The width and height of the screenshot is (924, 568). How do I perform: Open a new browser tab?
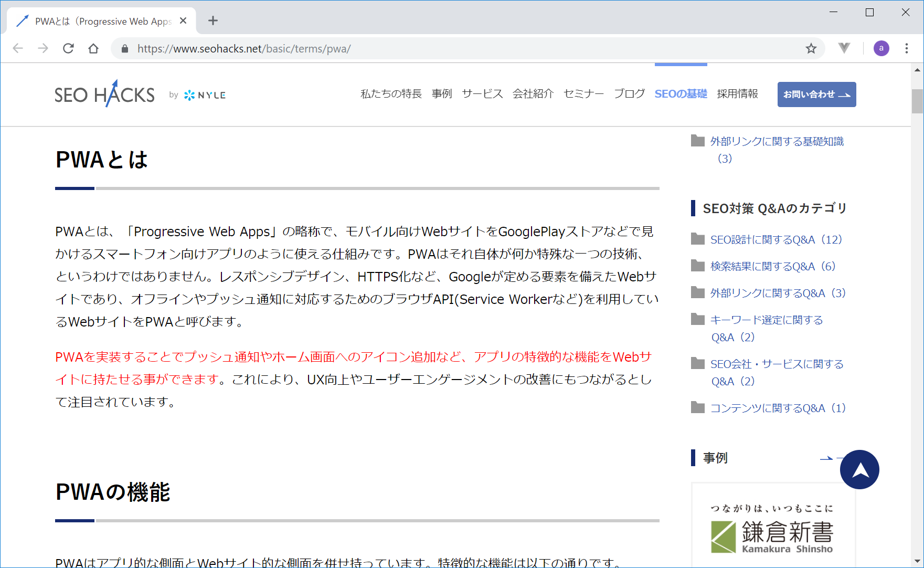pyautogui.click(x=213, y=21)
